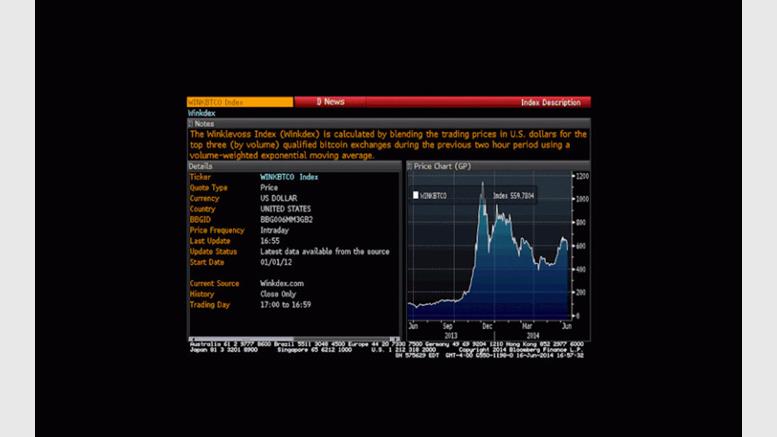Click the 'UNITED STATES' country value

(285, 209)
